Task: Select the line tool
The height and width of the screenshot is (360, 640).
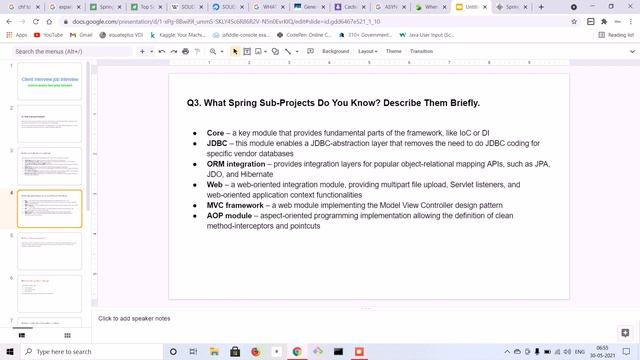Action: (288, 51)
